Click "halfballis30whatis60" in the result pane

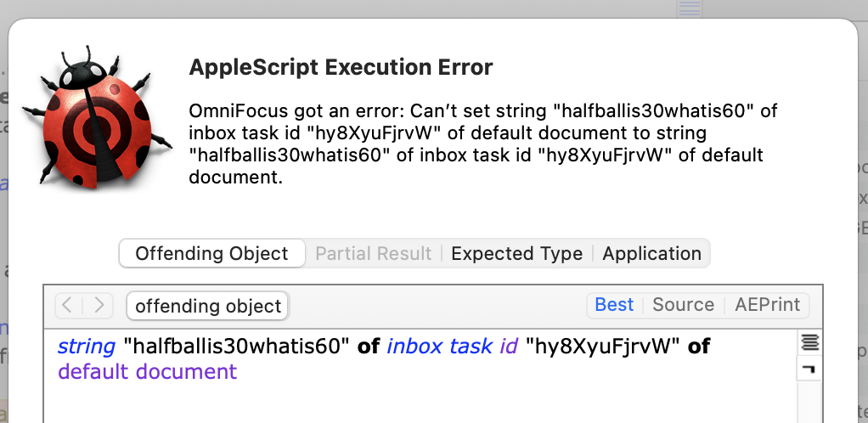[236, 346]
